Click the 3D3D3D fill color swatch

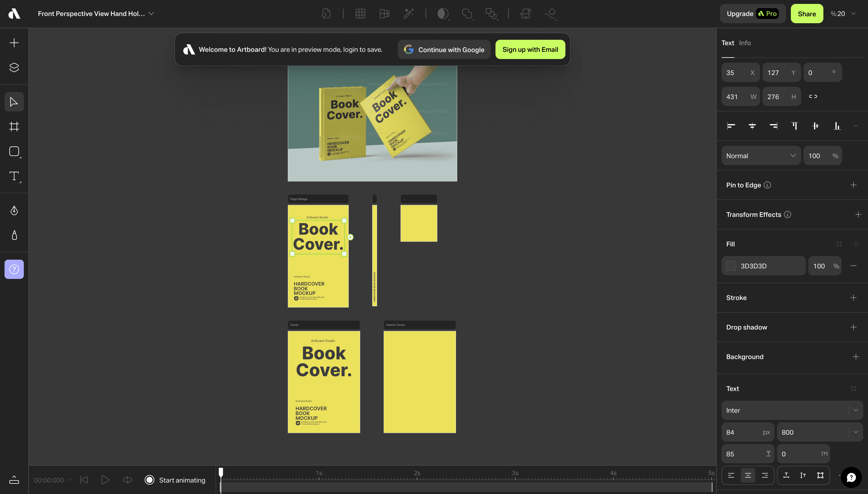(x=731, y=266)
